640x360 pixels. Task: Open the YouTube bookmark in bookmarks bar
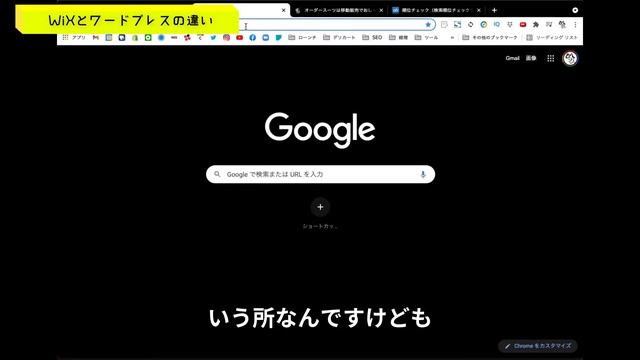tap(240, 38)
